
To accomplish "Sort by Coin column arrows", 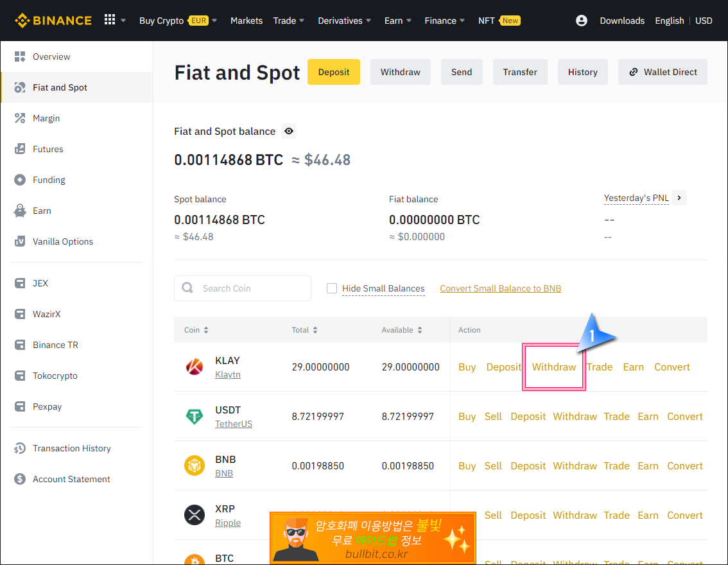I will [x=206, y=330].
